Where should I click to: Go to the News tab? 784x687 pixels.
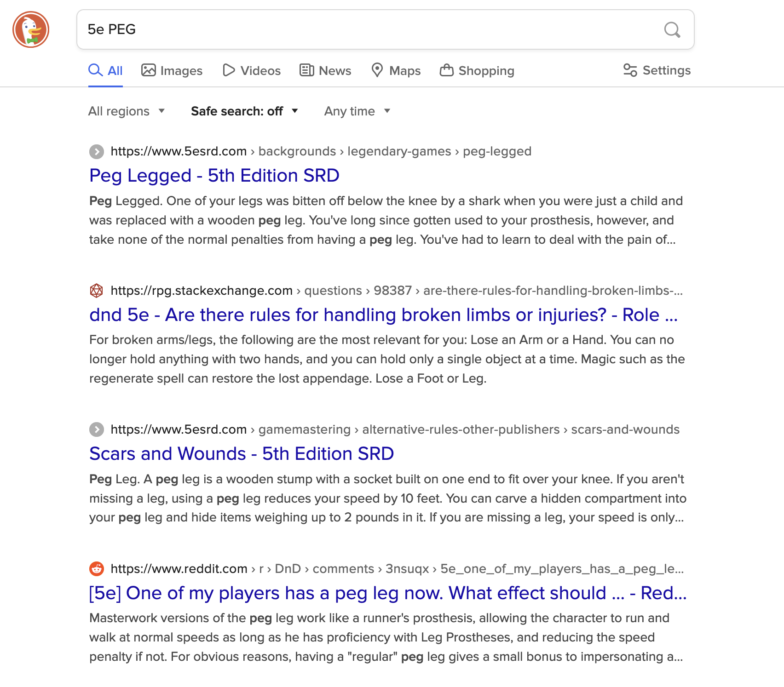click(325, 70)
